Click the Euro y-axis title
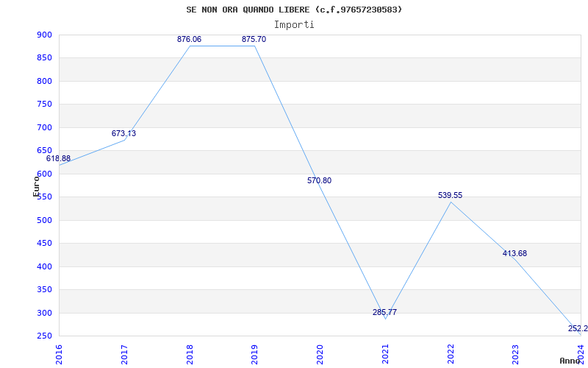Image resolution: width=588 pixels, height=368 pixels. (x=36, y=186)
